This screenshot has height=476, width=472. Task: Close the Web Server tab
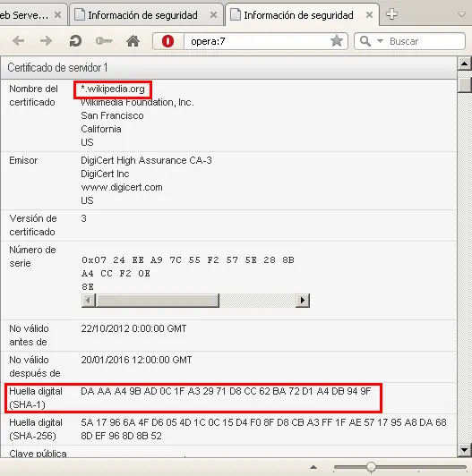coord(57,14)
